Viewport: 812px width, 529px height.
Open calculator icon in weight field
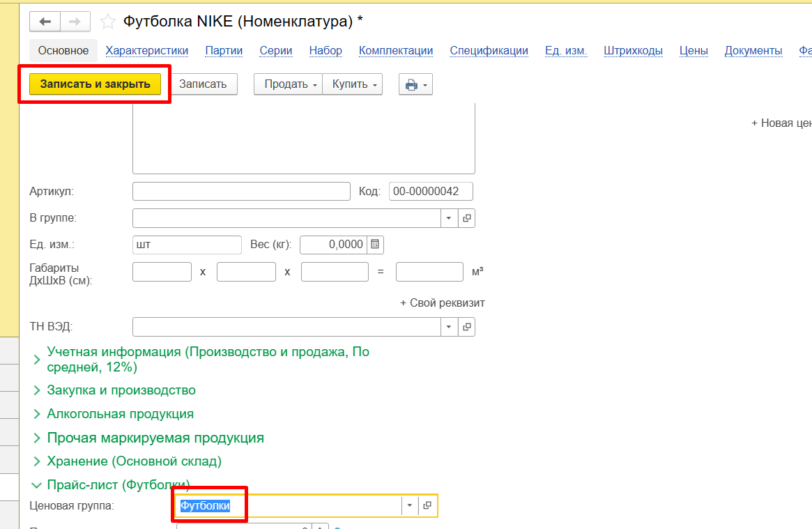(375, 245)
